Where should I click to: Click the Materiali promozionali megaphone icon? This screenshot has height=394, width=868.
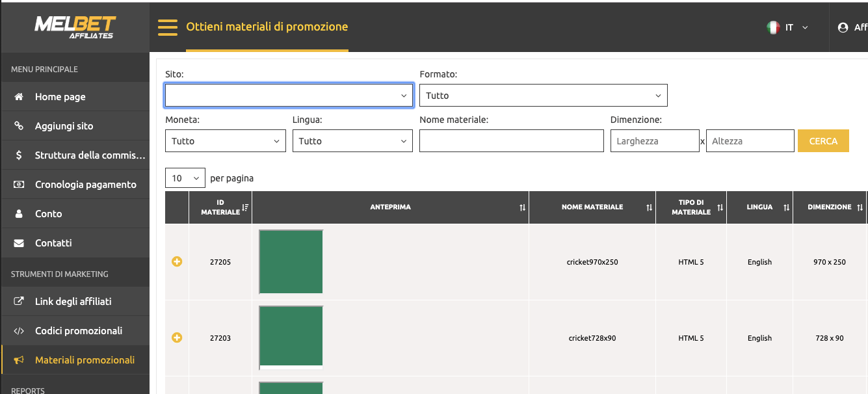tap(19, 360)
